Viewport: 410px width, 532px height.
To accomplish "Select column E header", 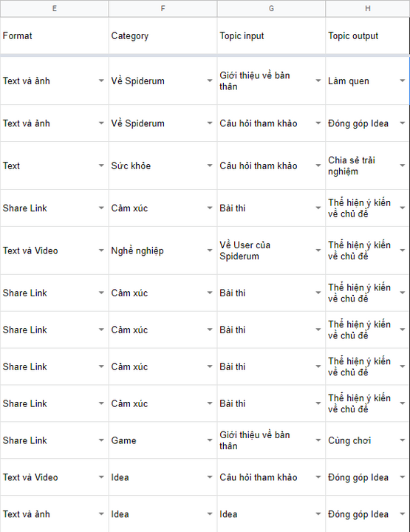I will tap(54, 8).
